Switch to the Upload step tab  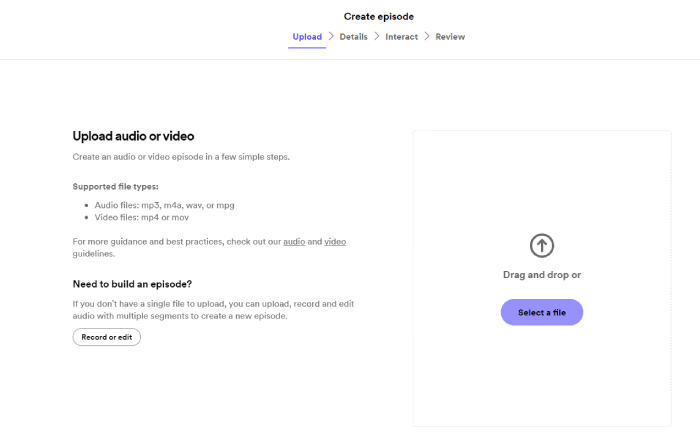click(x=307, y=37)
